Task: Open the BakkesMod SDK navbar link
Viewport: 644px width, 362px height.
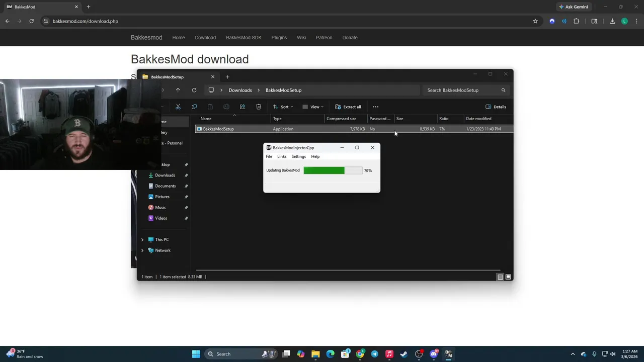Action: tap(244, 38)
